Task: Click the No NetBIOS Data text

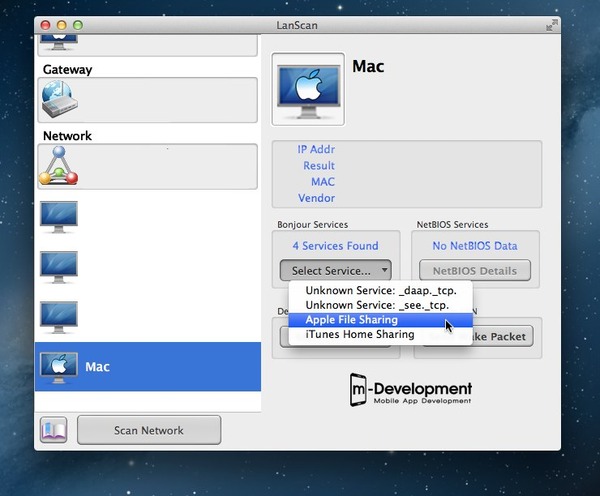Action: 475,246
